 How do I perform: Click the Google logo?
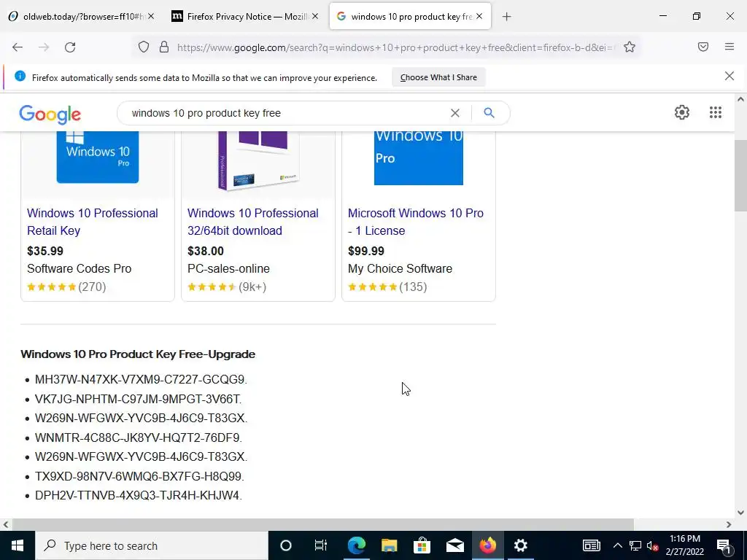(x=50, y=114)
